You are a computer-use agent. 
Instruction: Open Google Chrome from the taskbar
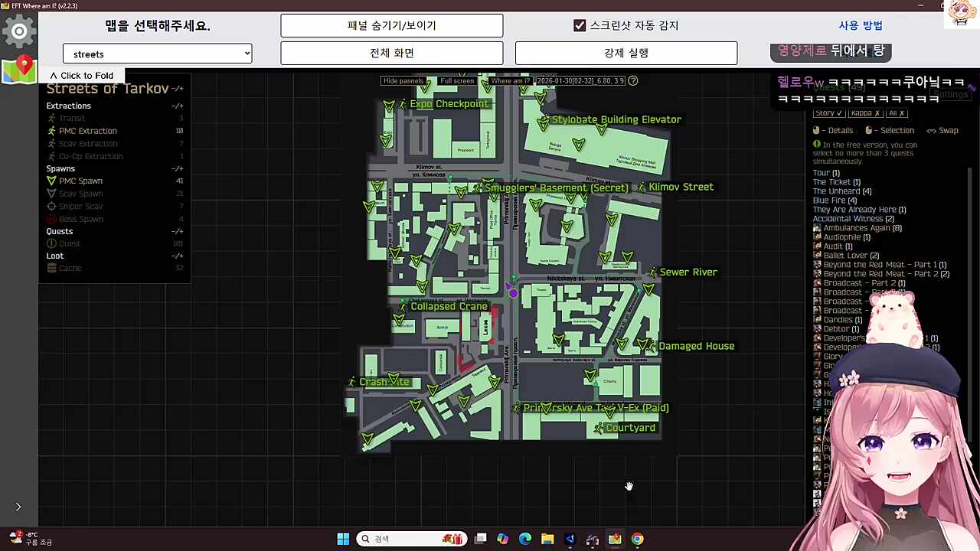[x=637, y=539]
